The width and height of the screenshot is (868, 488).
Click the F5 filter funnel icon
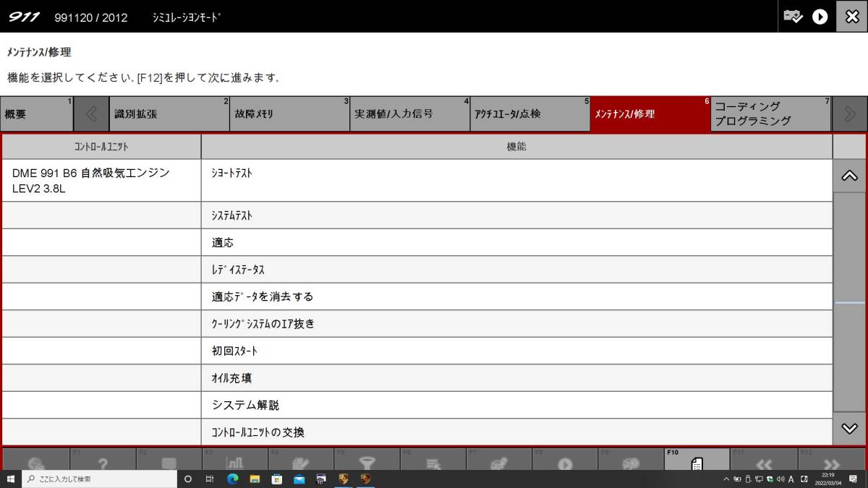click(x=367, y=461)
